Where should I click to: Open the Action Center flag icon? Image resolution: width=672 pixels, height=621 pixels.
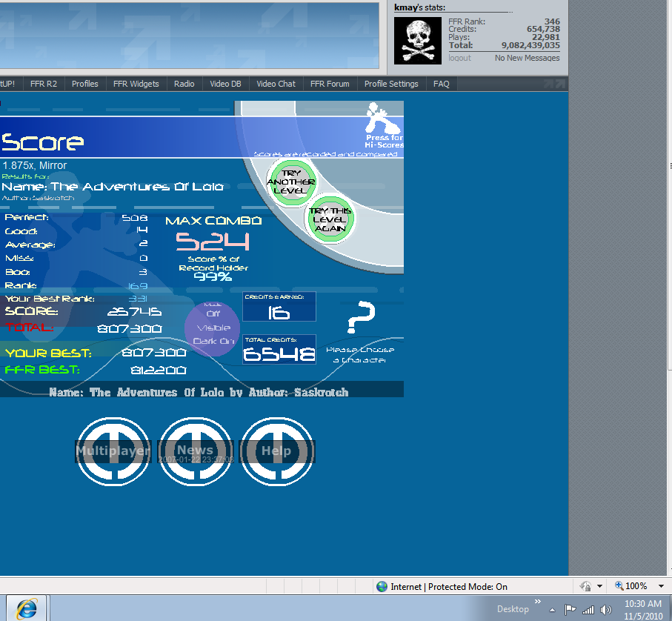[x=570, y=609]
